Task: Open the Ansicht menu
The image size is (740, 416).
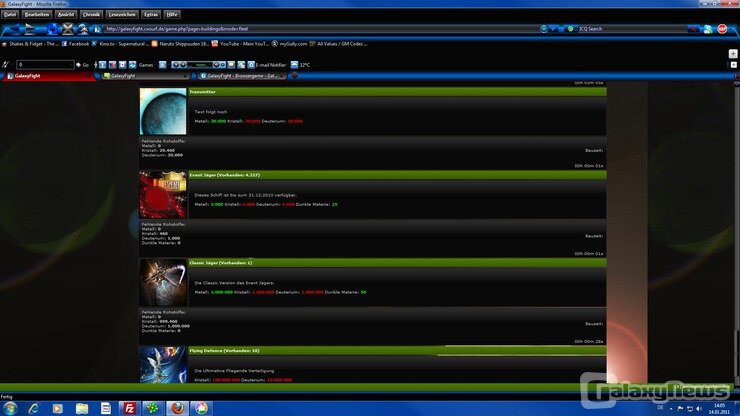Action: 66,15
